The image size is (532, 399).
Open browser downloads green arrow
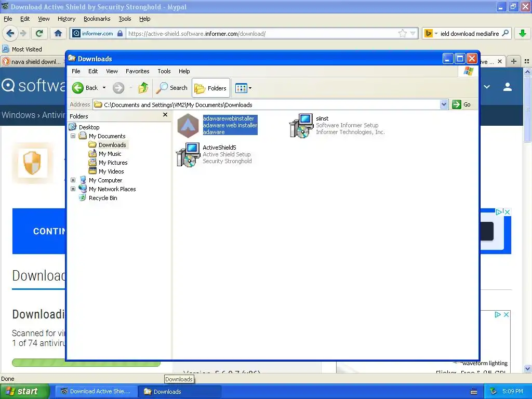[523, 33]
